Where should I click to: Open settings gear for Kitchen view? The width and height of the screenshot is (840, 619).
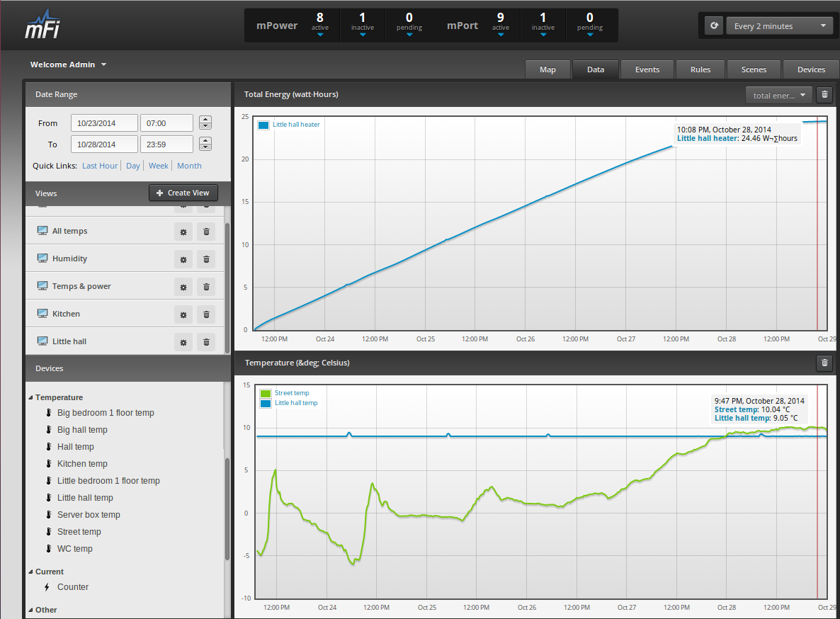pyautogui.click(x=183, y=315)
